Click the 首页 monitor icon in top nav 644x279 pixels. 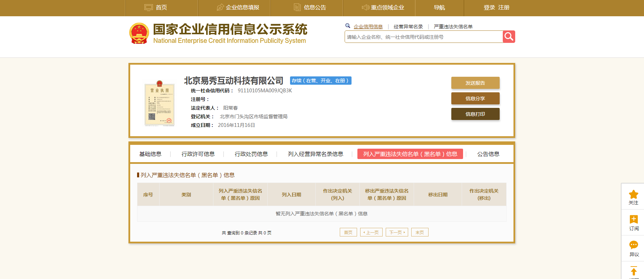coord(148,7)
